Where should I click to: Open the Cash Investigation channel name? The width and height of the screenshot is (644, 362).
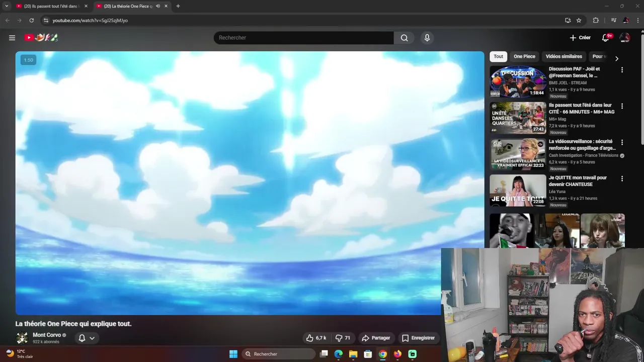(584, 155)
